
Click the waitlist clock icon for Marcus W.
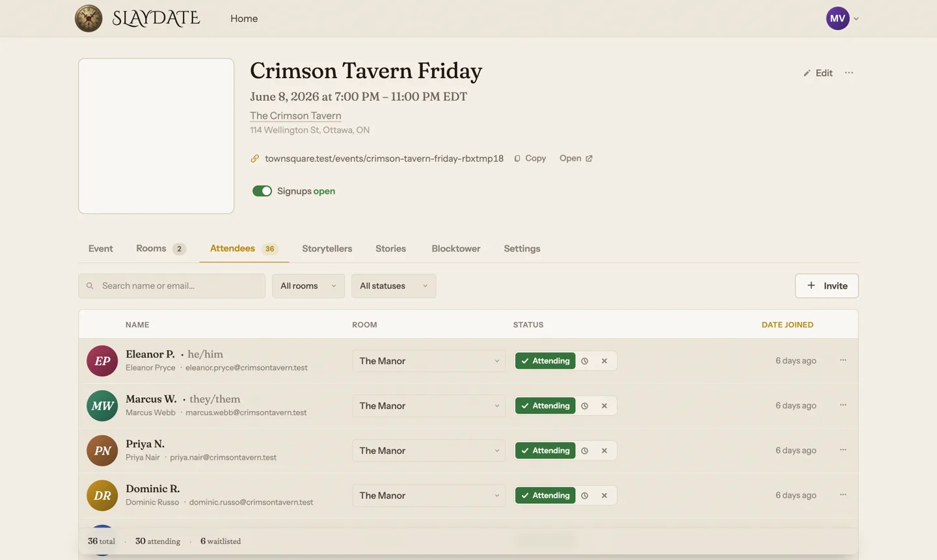(x=585, y=406)
